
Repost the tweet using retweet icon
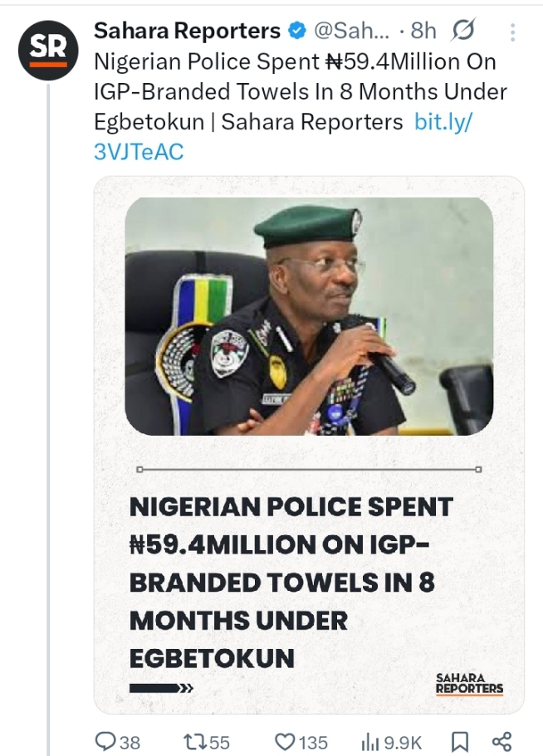(193, 741)
